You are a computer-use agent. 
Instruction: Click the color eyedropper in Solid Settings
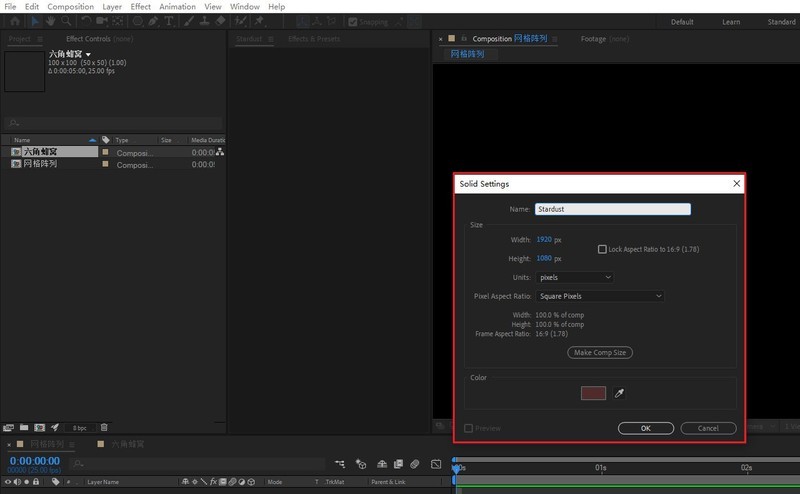[619, 394]
